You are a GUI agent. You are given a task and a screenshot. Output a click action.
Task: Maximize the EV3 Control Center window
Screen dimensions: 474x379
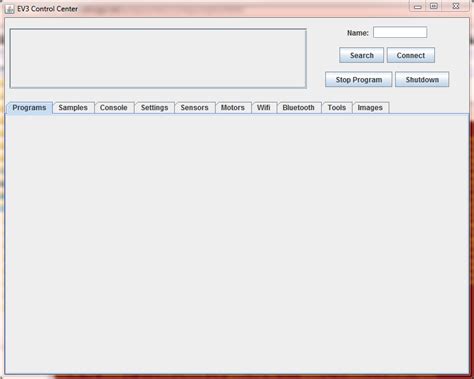[434, 6]
